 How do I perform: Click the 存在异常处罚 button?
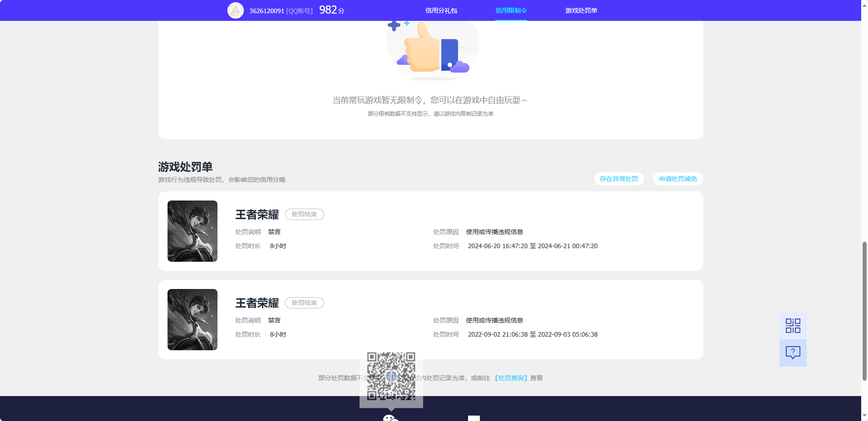[619, 179]
